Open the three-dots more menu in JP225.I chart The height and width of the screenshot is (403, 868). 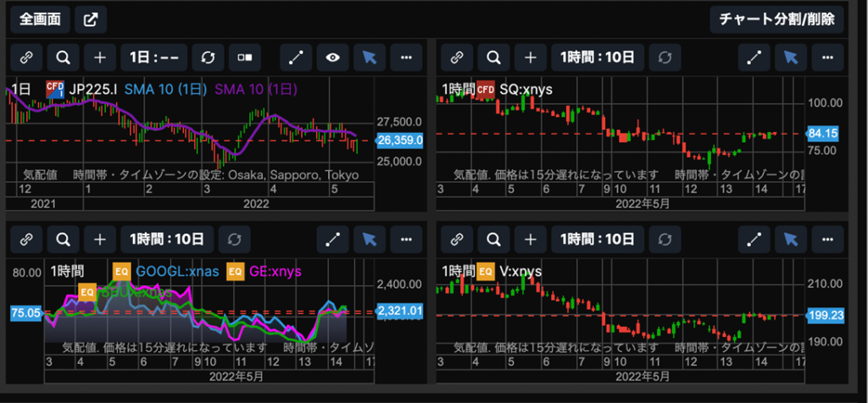(x=406, y=58)
